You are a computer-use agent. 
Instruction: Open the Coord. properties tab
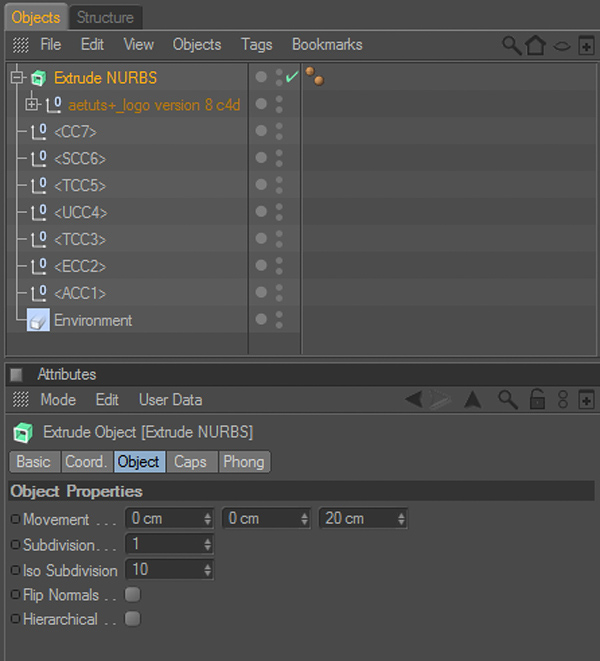[x=87, y=462]
